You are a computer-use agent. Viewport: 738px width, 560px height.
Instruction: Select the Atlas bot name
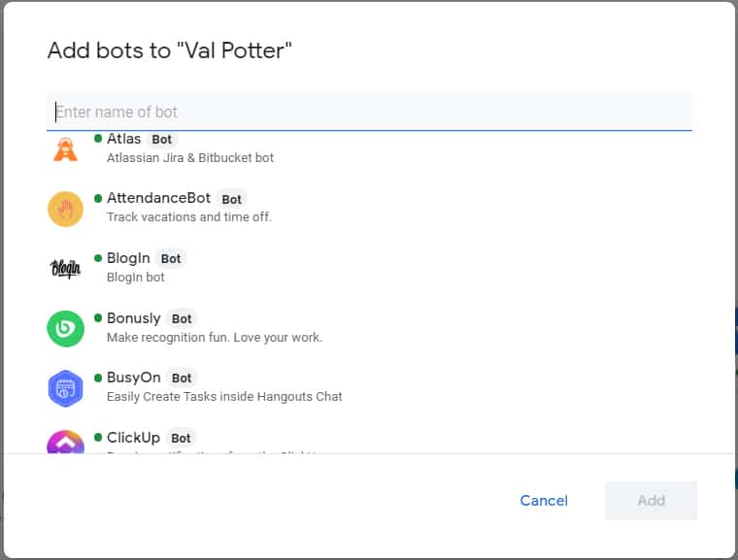(x=123, y=139)
